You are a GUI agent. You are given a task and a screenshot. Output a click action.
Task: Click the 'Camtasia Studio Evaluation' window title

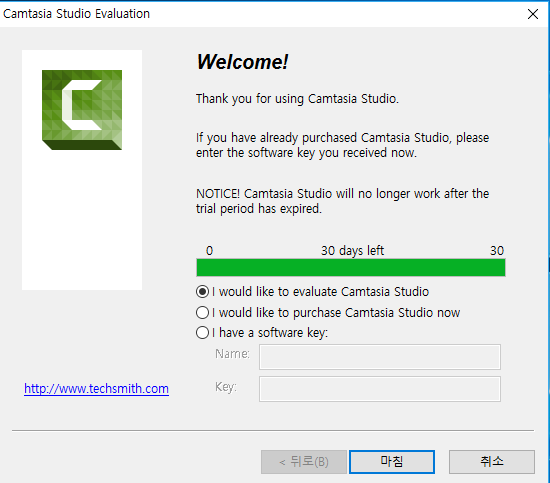tap(76, 14)
